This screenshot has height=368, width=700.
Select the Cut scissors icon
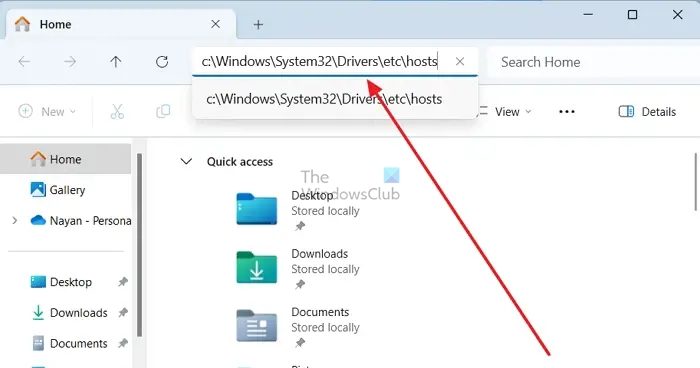pyautogui.click(x=117, y=112)
